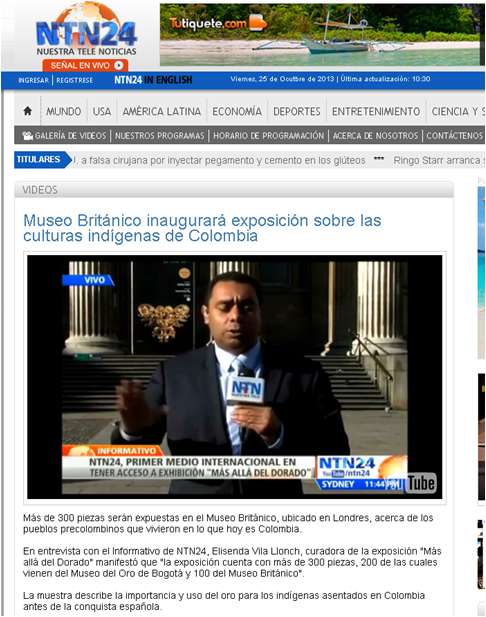Screen dimensions: 486x617
Task: Open Acerca de Nosotros submenu item
Action: (375, 136)
